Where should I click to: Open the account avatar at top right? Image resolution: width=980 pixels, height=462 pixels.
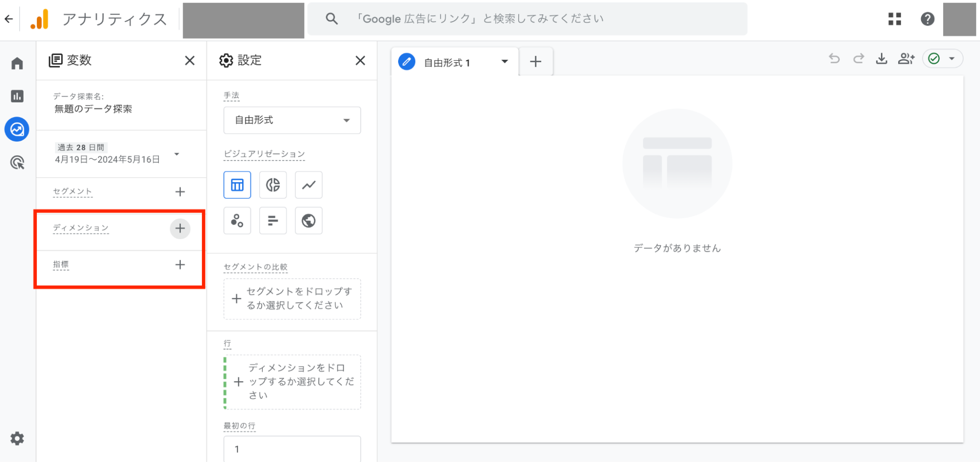tap(959, 19)
